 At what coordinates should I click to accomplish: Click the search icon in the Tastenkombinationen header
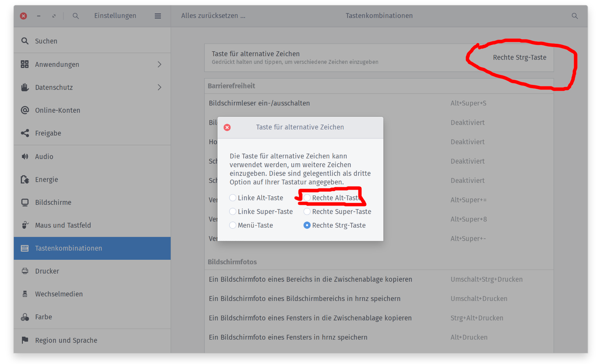pos(575,16)
